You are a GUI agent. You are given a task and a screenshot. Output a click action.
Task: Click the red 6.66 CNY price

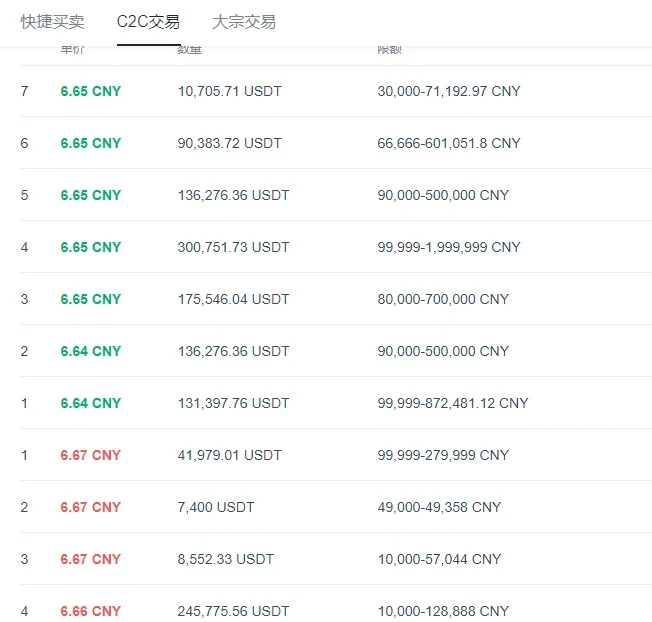tap(90, 611)
